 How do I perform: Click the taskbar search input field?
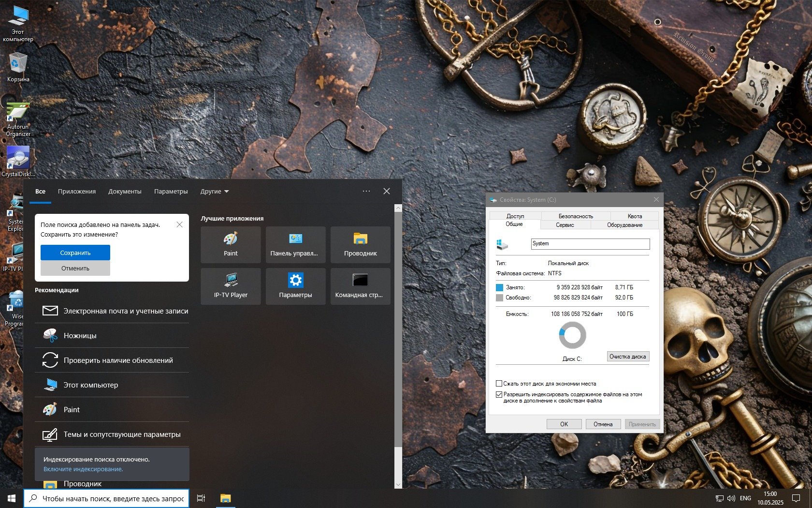113,498
